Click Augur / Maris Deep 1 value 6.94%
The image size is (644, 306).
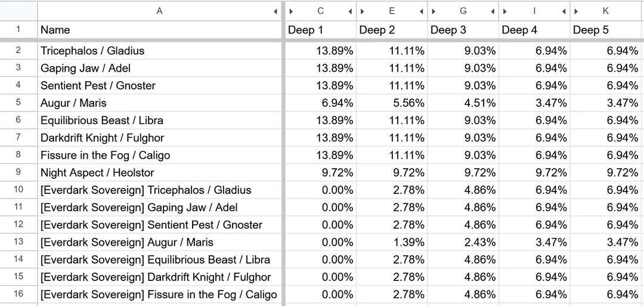pos(321,103)
